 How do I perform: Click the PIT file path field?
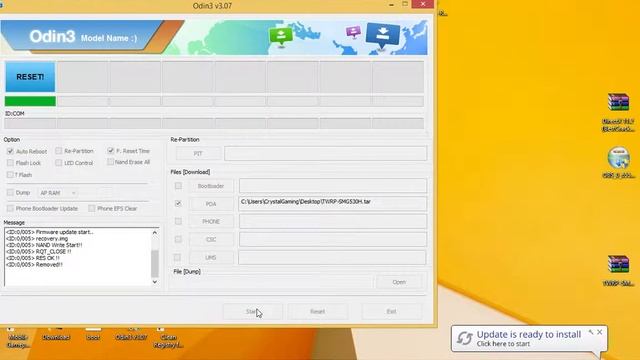pyautogui.click(x=325, y=153)
